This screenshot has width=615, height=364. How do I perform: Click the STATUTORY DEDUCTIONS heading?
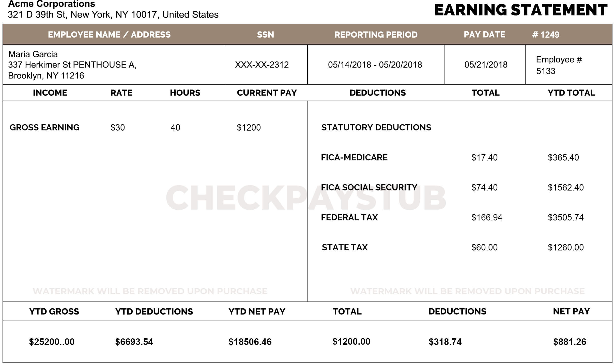coord(376,128)
